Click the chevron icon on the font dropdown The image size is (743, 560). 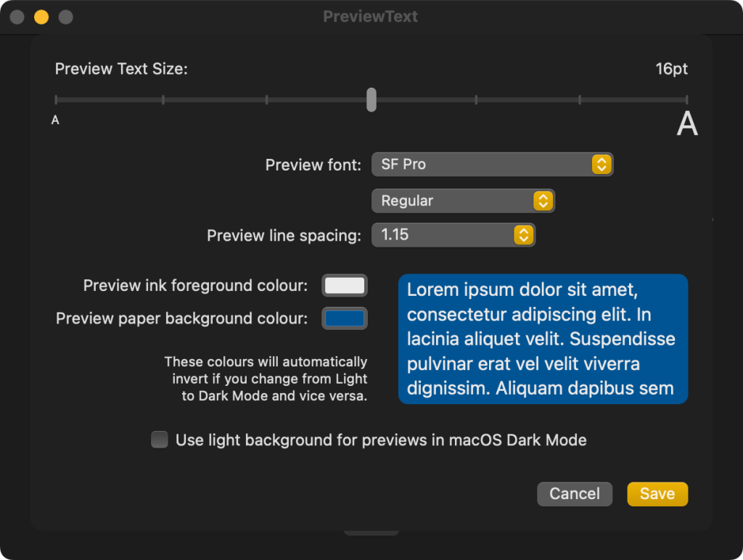(x=601, y=164)
